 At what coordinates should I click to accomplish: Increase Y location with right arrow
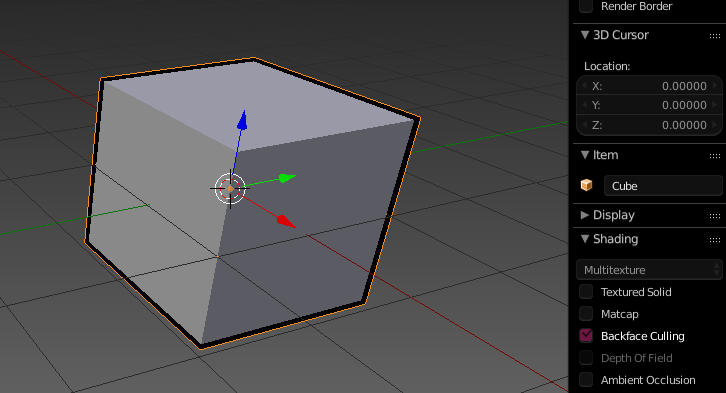pos(715,105)
